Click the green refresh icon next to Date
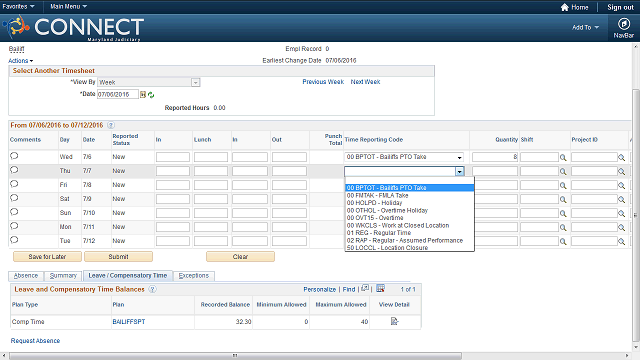 click(151, 95)
